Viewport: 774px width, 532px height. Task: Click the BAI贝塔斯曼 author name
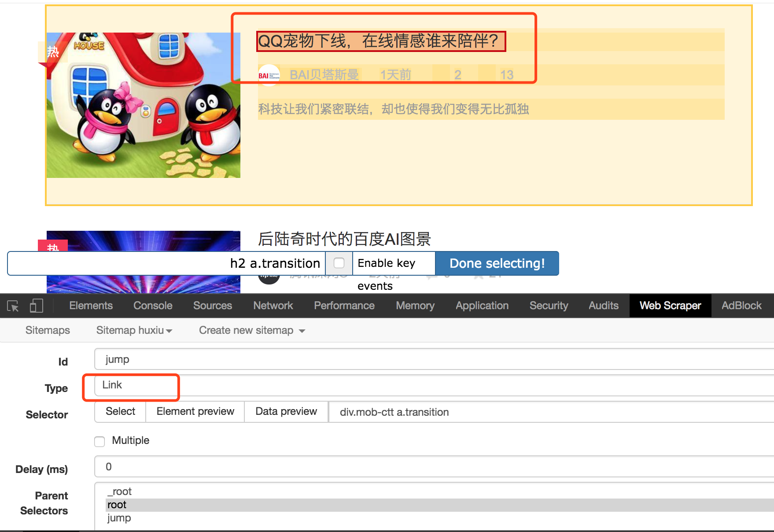(324, 75)
